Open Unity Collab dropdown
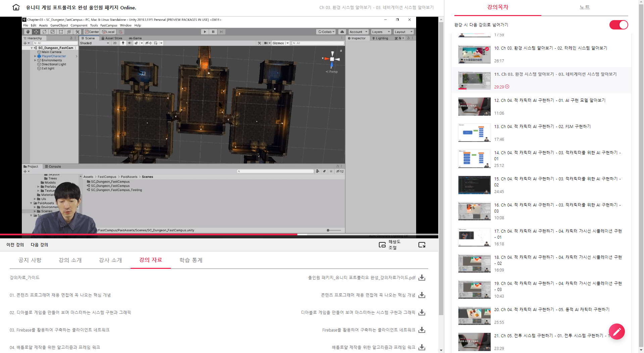 coord(326,32)
